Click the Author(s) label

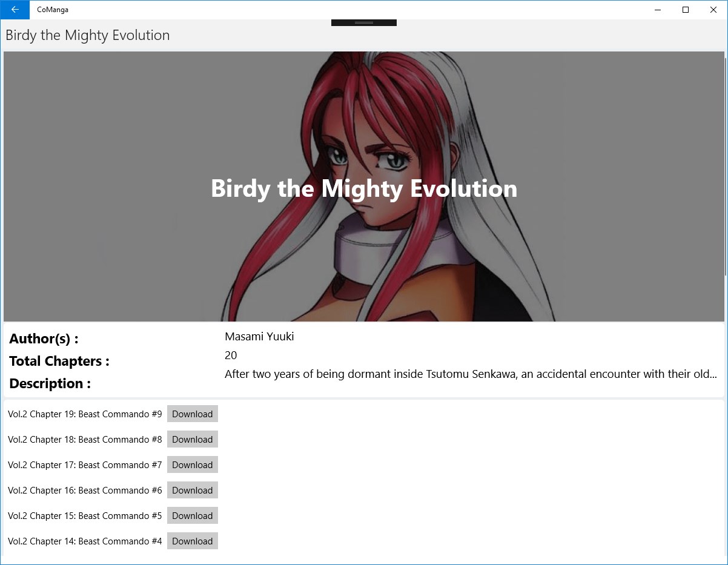point(44,339)
